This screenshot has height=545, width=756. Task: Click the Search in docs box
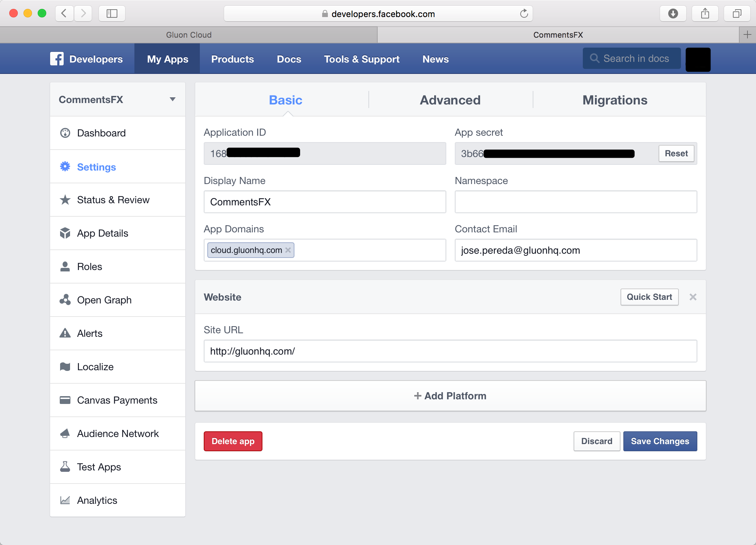click(632, 58)
